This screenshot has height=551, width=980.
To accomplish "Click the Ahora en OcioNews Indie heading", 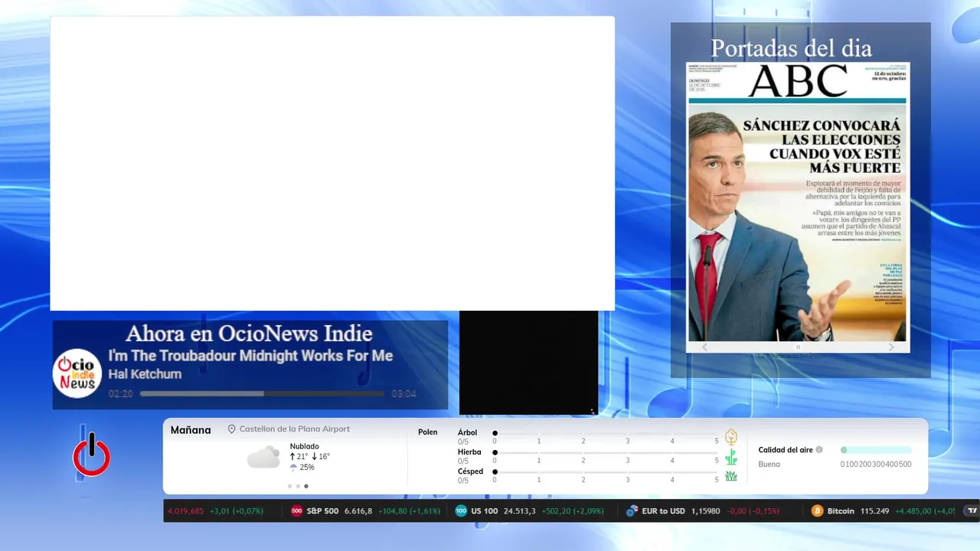I will (x=249, y=334).
